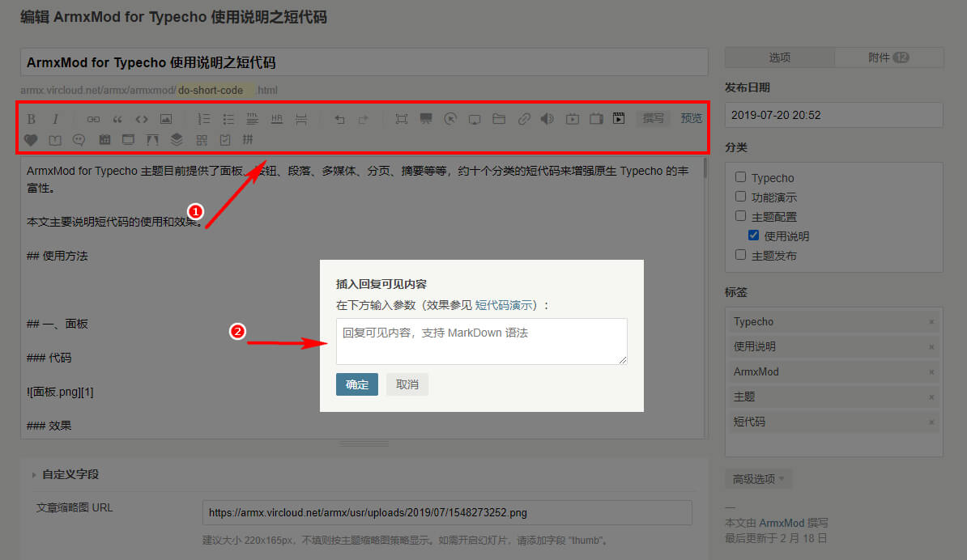Click the 发布日期 date field
This screenshot has height=560, width=967.
coord(834,115)
